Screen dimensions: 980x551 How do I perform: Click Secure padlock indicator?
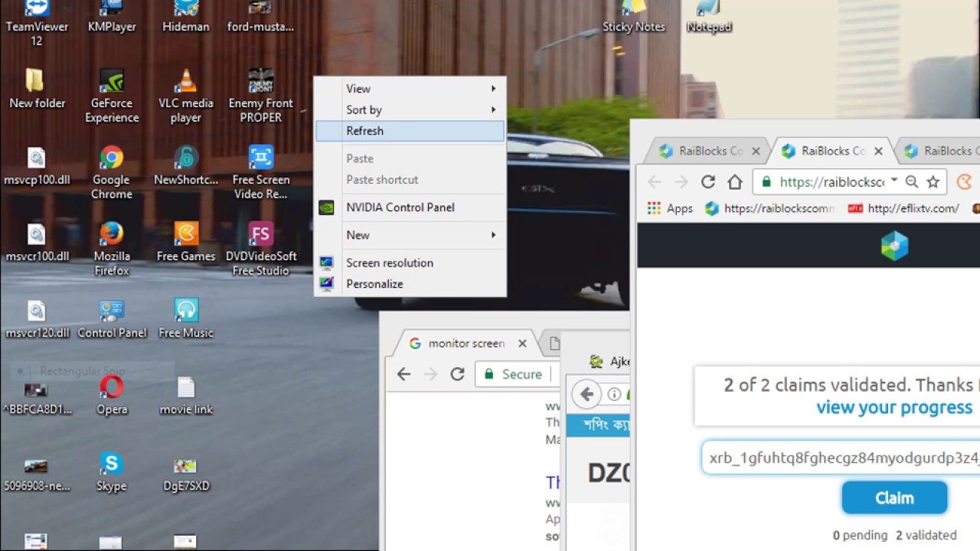tap(512, 374)
